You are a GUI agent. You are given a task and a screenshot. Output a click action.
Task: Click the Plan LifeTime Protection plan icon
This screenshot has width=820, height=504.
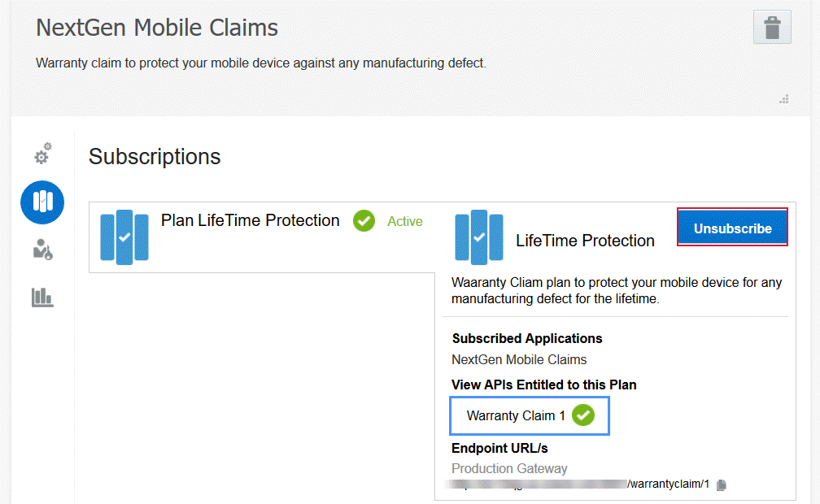point(124,237)
